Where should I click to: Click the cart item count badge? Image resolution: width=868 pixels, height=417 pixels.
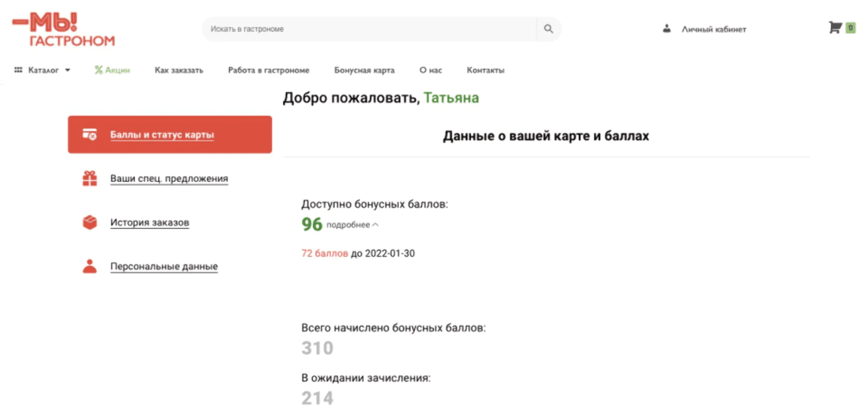pyautogui.click(x=851, y=27)
